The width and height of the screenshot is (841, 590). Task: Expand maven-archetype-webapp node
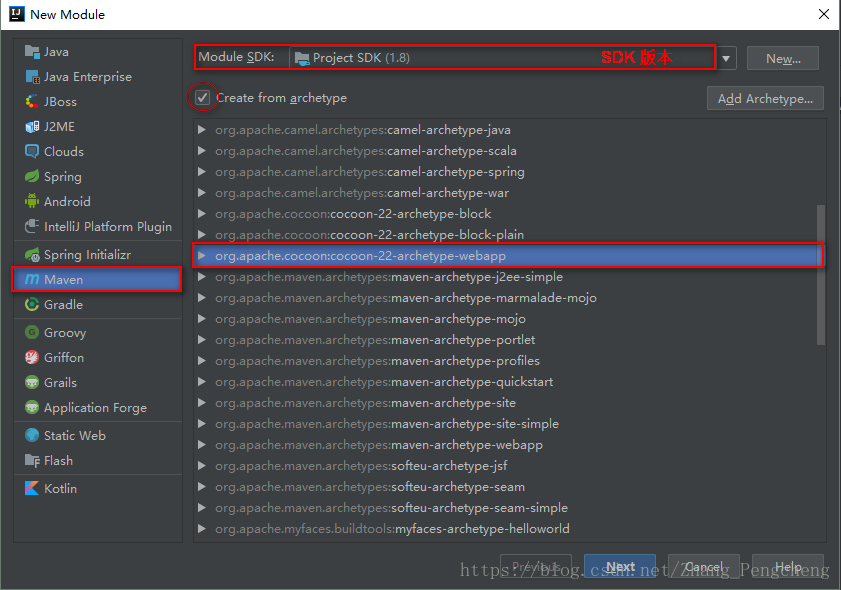click(x=202, y=445)
